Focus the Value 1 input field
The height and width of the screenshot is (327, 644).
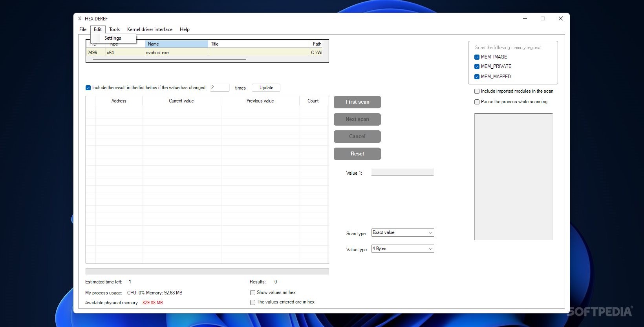[402, 172]
